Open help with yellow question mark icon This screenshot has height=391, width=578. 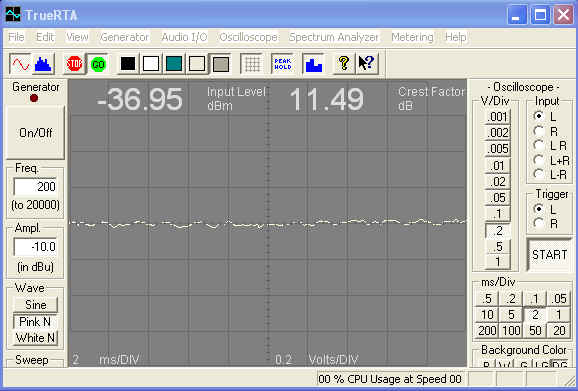coord(344,64)
